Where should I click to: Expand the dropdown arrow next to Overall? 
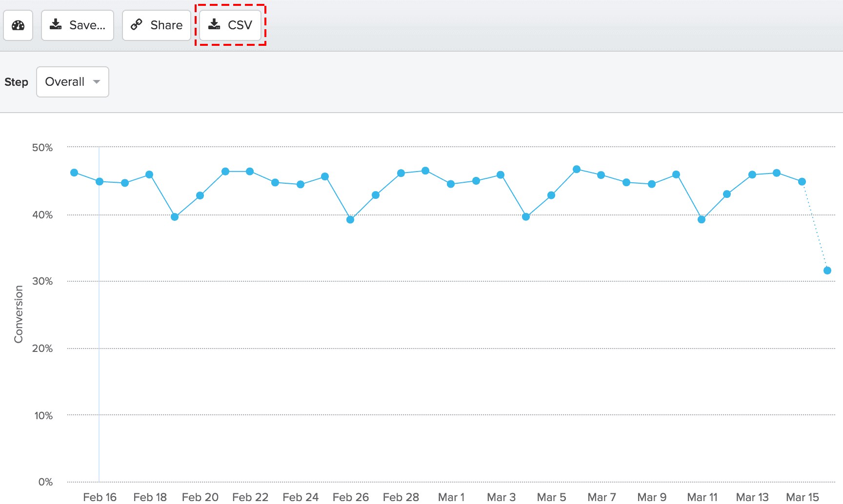coord(97,82)
